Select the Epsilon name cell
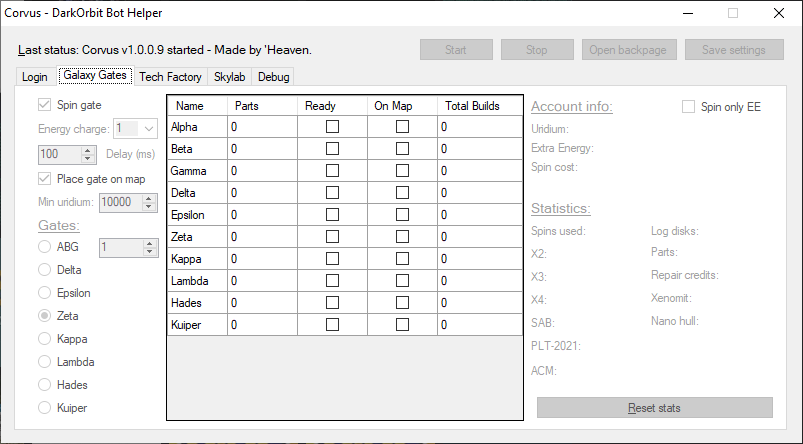The image size is (803, 444). [x=197, y=215]
